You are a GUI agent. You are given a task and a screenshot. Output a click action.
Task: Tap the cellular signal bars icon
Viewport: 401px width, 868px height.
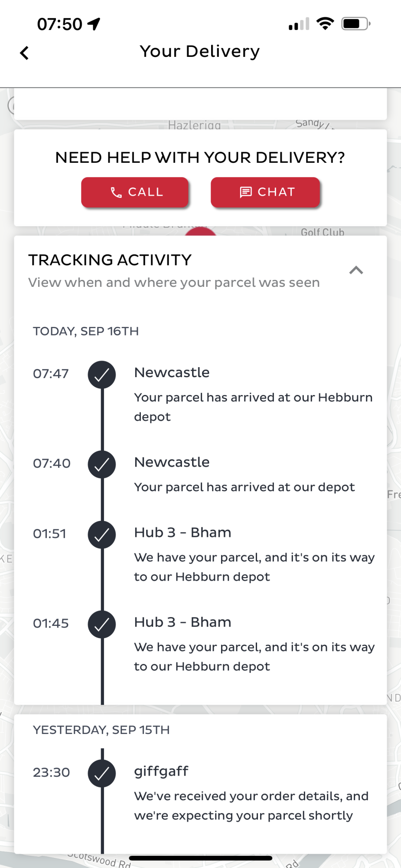pyautogui.click(x=299, y=24)
